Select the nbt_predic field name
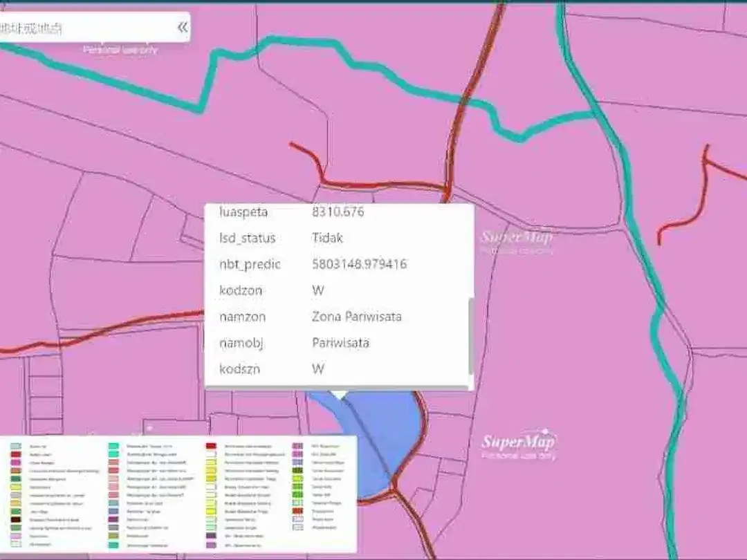 (250, 264)
